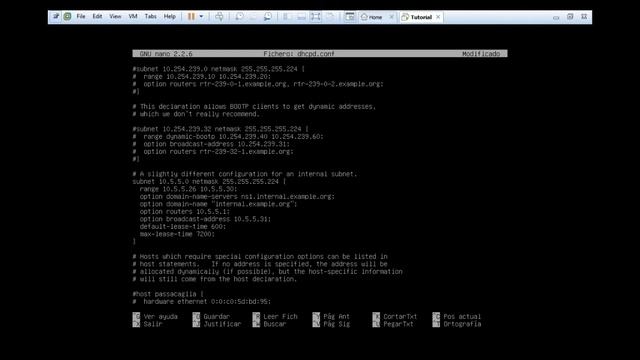Click the 'Leer Fich' nano shortcut
Image resolution: width=640 pixels, height=360 pixels.
pyautogui.click(x=275, y=316)
